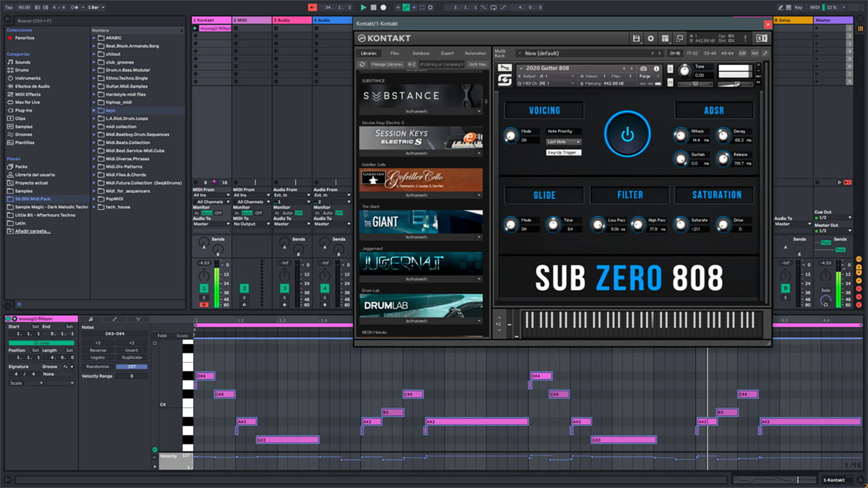
Task: Open Kontakt options gear icon
Action: point(650,38)
